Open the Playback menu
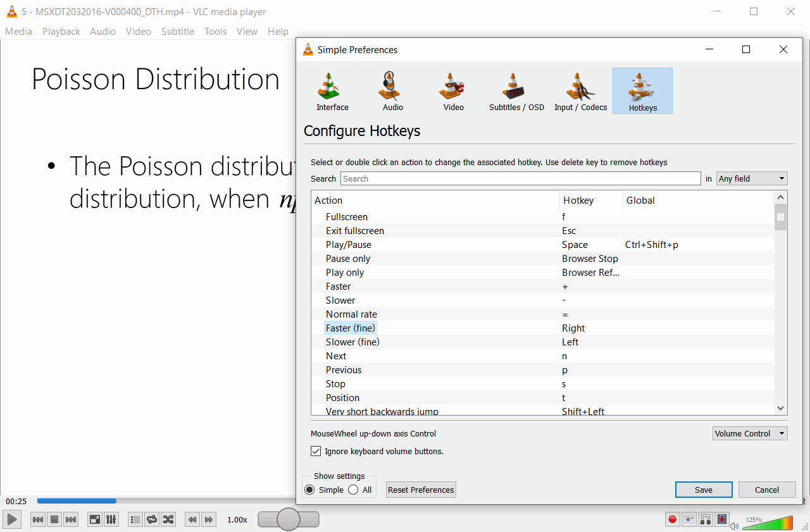The width and height of the screenshot is (810, 532). [61, 31]
